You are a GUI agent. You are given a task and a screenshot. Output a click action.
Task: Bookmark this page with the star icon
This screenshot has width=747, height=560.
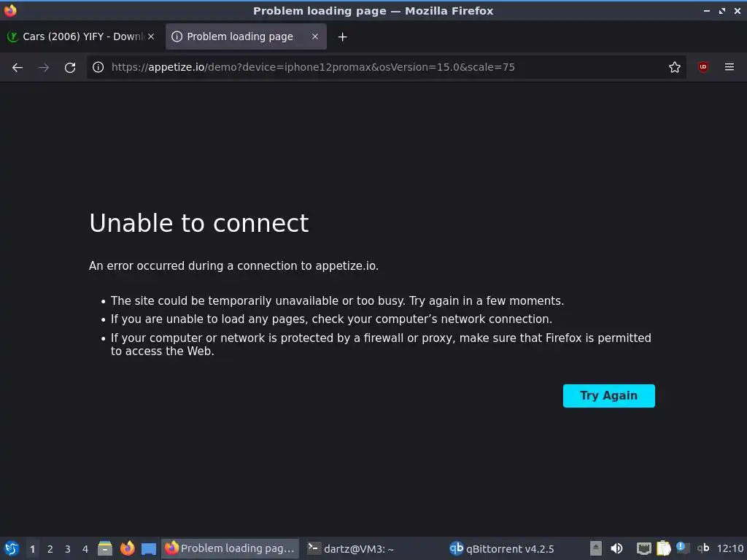click(x=674, y=67)
